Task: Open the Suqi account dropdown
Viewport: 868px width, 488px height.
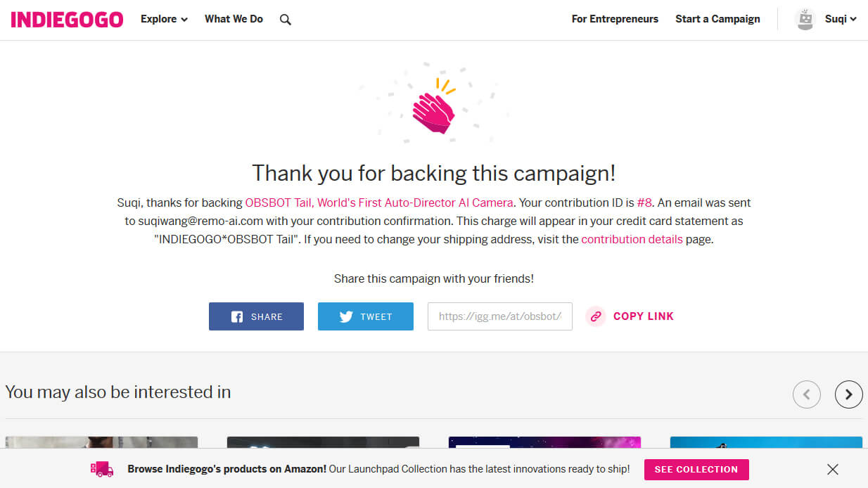Action: pos(841,19)
